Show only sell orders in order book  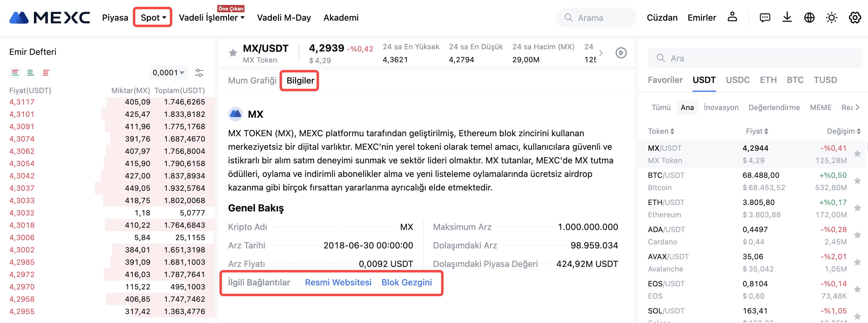point(46,73)
